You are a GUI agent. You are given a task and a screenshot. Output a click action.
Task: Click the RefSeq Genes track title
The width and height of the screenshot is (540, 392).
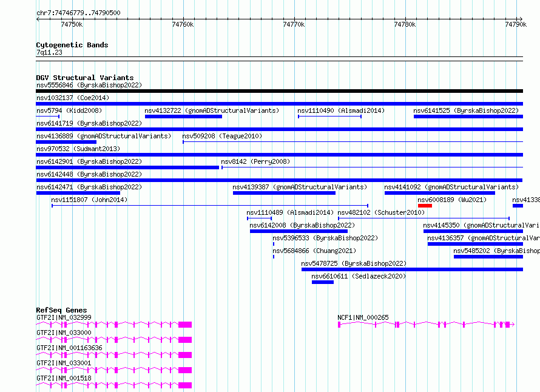click(x=61, y=310)
